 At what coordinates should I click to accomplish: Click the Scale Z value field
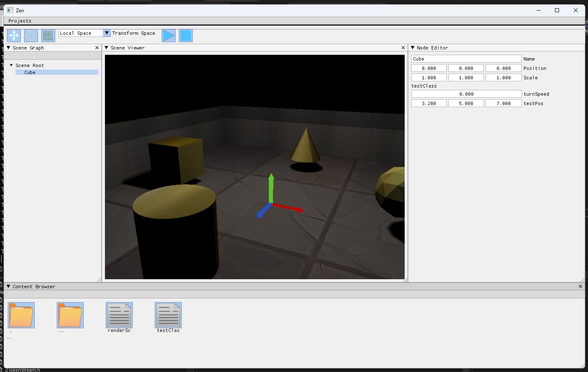click(503, 78)
